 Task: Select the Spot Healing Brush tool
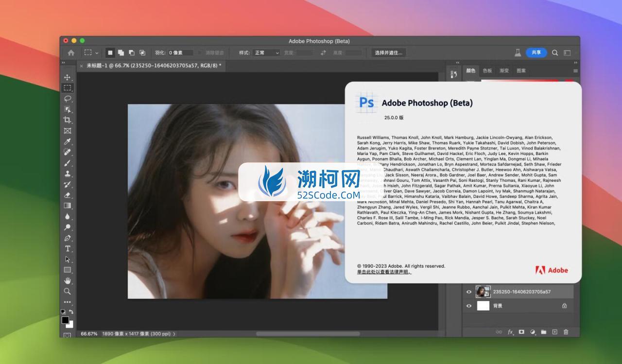point(68,152)
